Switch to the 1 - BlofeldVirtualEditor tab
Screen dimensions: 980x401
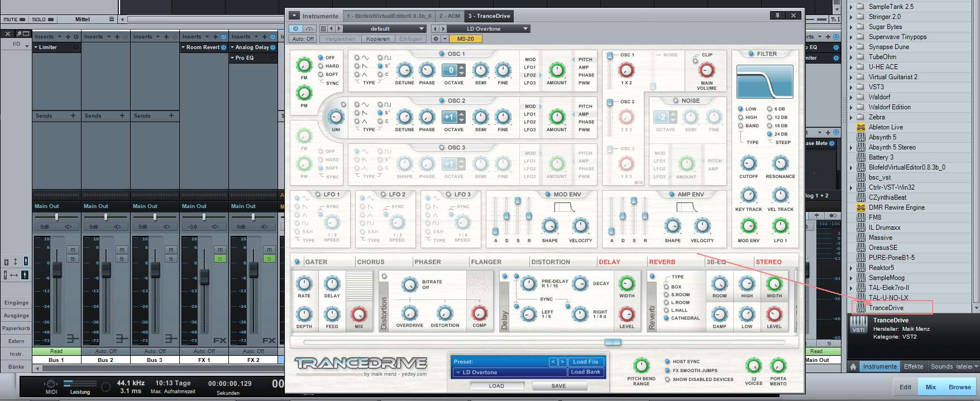(x=389, y=16)
